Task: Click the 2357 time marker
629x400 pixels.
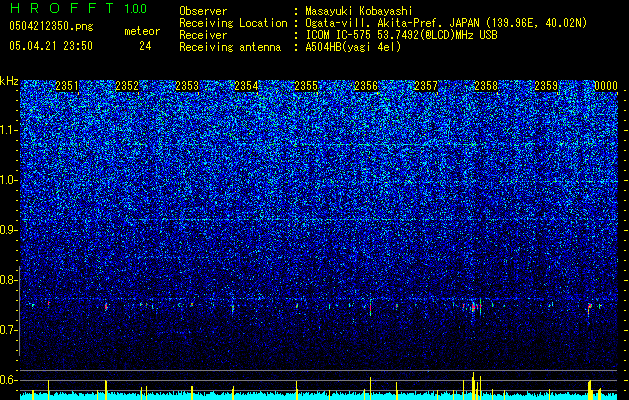Action: (426, 86)
